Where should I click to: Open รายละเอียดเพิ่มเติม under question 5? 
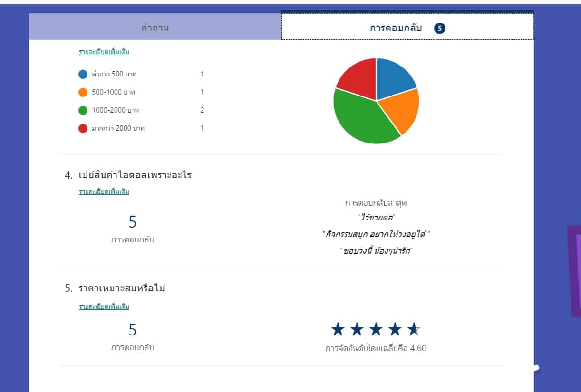pos(104,306)
